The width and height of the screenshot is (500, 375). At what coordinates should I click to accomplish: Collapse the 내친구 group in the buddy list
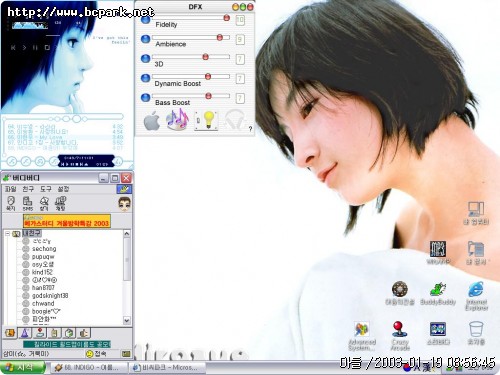(x=7, y=233)
